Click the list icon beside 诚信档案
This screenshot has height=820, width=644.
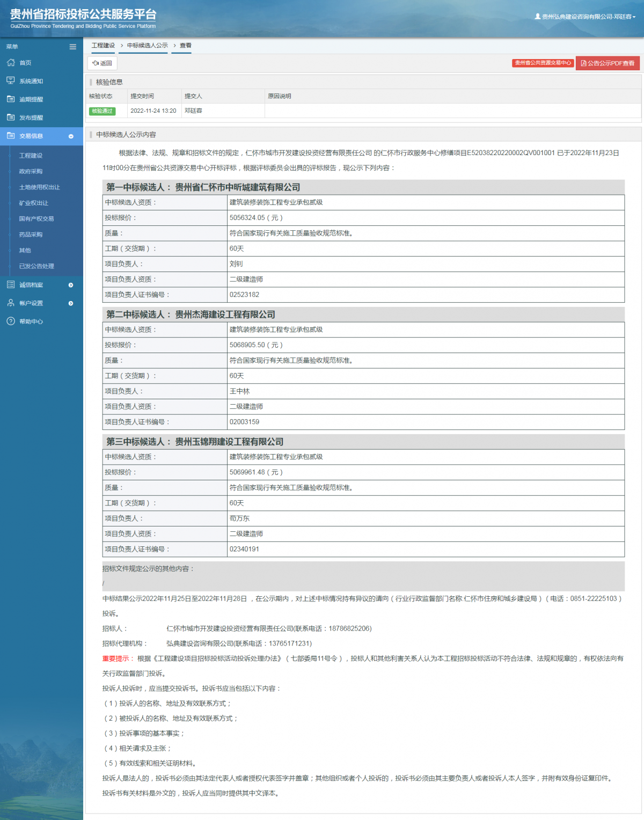11,284
